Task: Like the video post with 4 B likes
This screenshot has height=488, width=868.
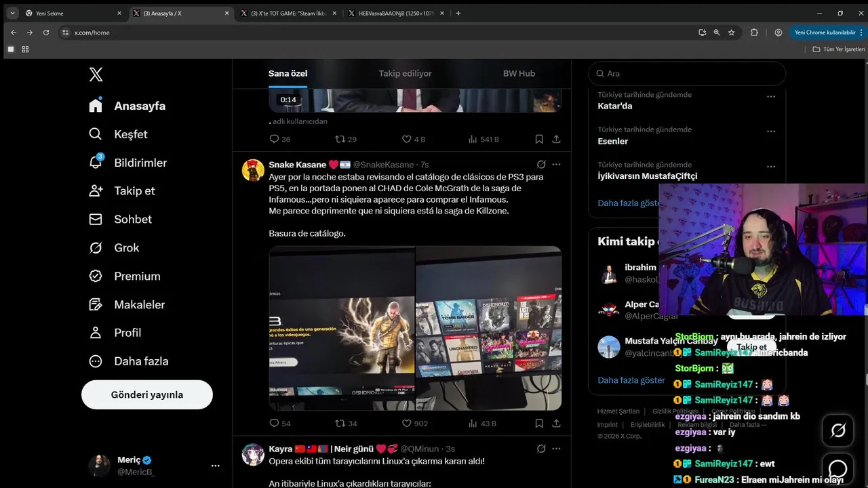Action: pyautogui.click(x=414, y=139)
